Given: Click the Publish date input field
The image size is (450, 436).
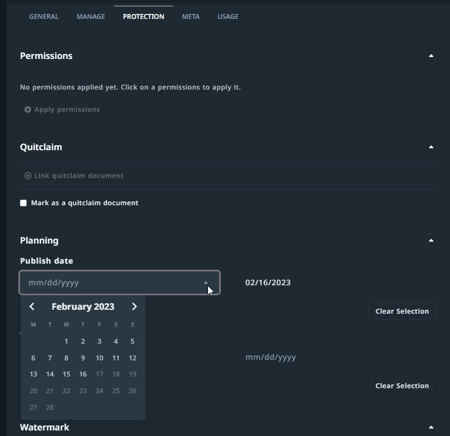Looking at the screenshot, I should tap(120, 283).
